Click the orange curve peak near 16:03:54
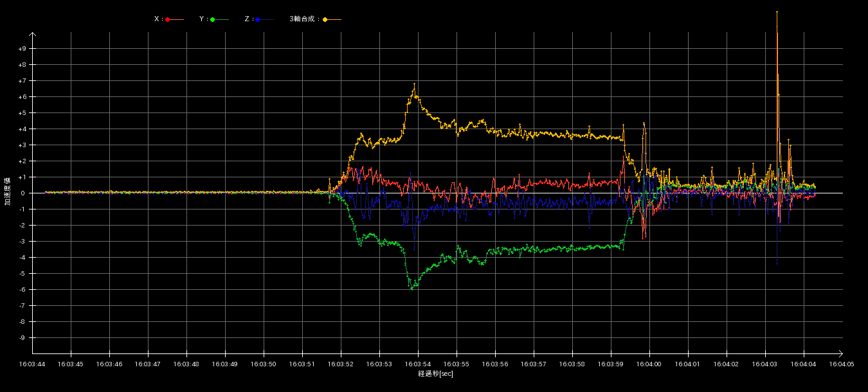This screenshot has width=868, height=392. point(414,84)
